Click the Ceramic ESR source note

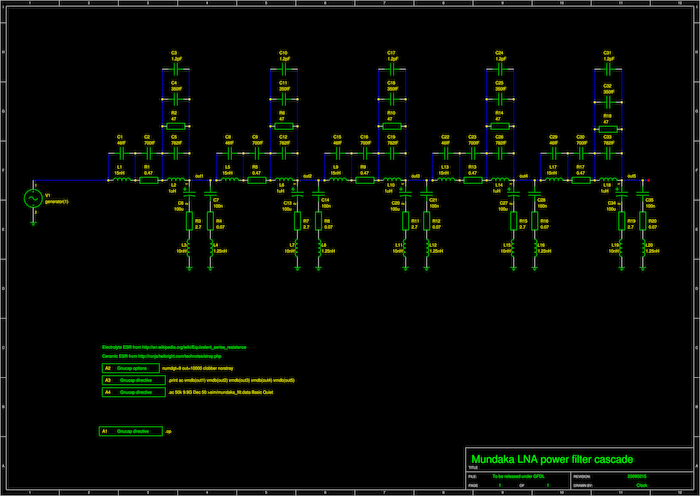click(x=162, y=357)
